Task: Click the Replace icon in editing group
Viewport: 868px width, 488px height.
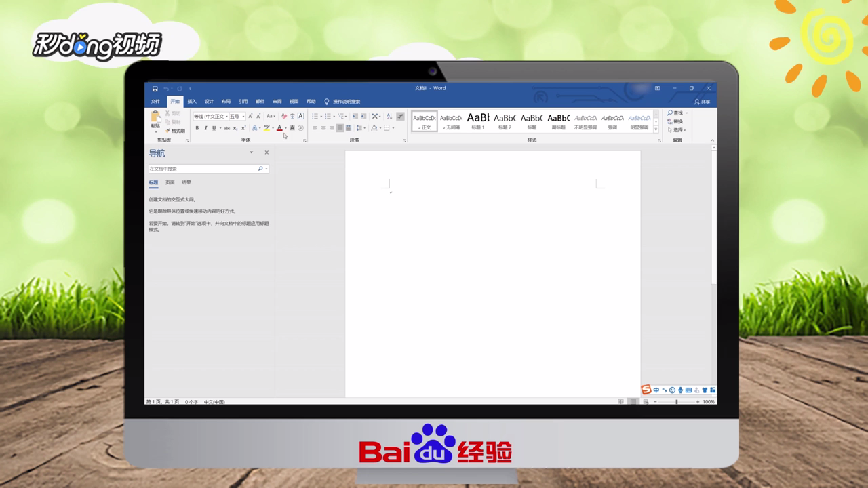Action: pyautogui.click(x=670, y=121)
